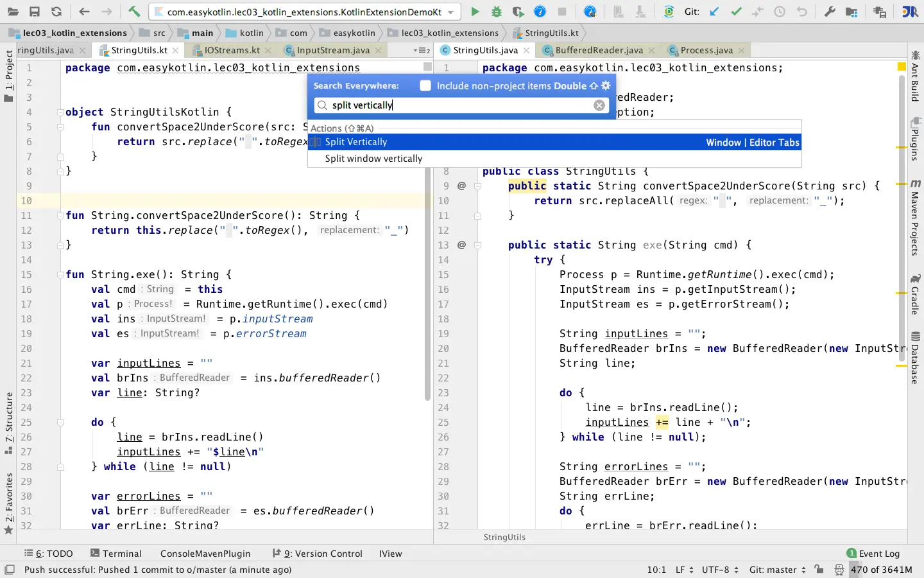Open ConsoleMavenPlugin tool window

point(205,554)
